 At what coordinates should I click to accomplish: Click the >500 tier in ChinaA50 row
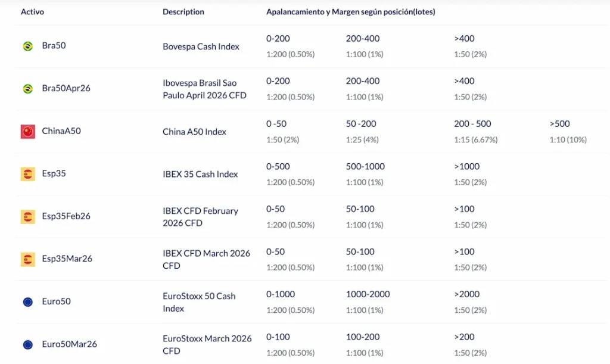(560, 124)
